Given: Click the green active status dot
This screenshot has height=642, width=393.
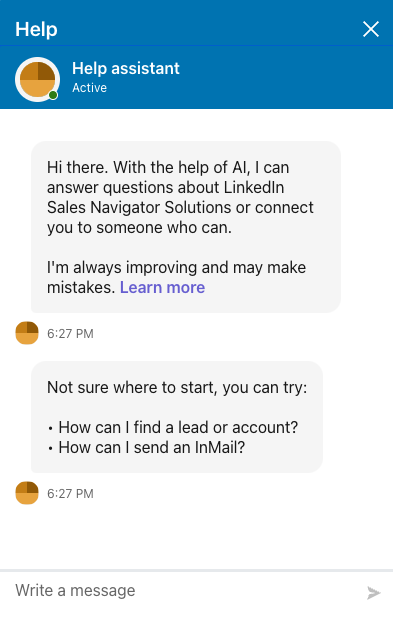Looking at the screenshot, I should pos(53,95).
